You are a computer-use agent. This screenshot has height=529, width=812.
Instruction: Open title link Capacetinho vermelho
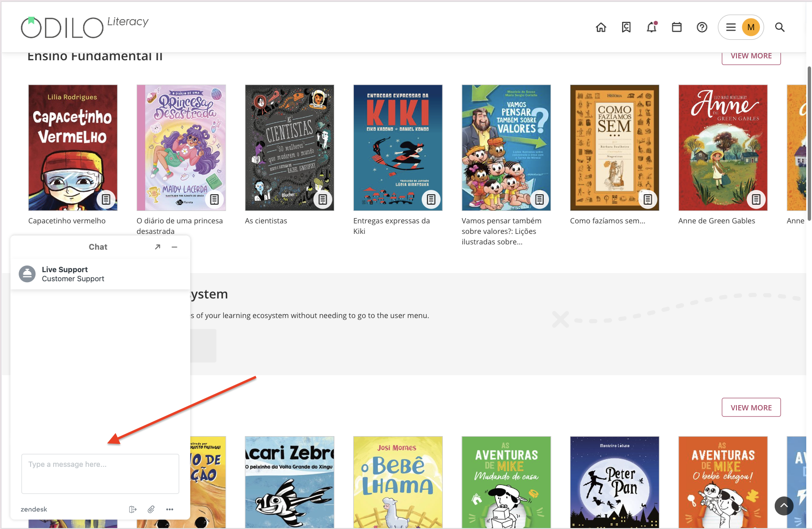coord(67,221)
